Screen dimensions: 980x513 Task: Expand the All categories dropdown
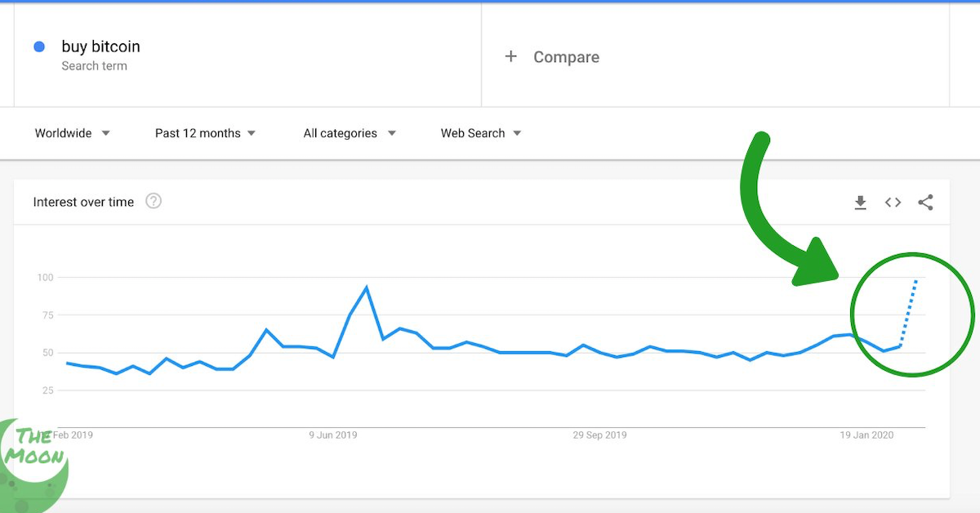350,132
